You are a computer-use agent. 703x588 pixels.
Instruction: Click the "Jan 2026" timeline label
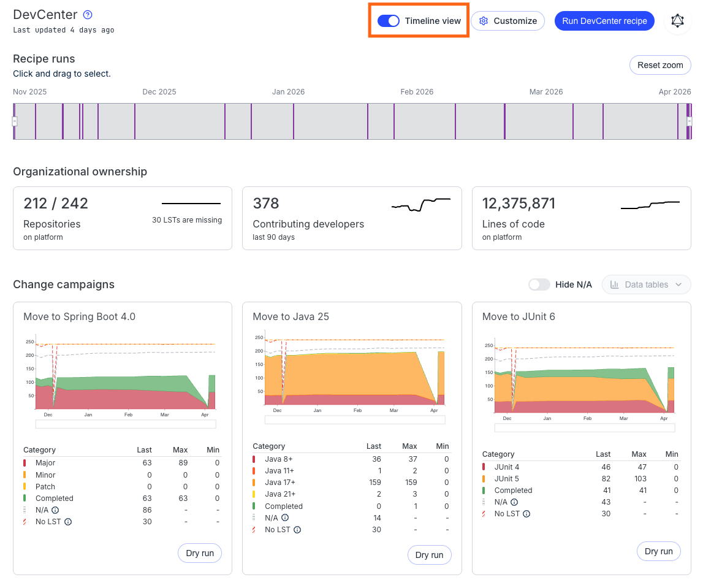pyautogui.click(x=288, y=92)
